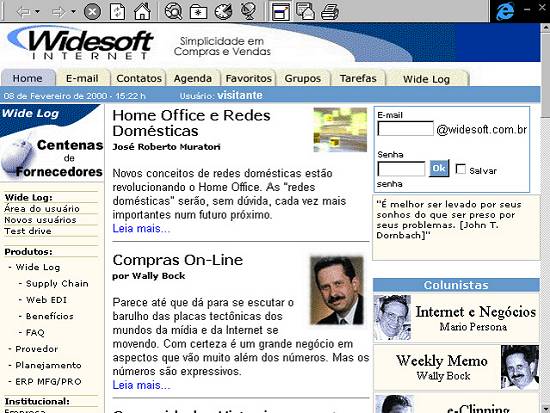The width and height of the screenshot is (550, 413).
Task: Click the Wally Bock portrait photo
Action: click(x=337, y=290)
